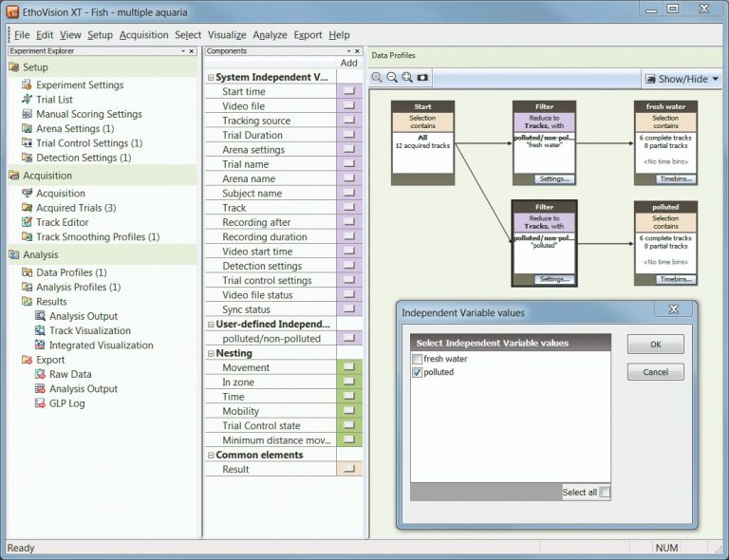Click the zoom to fit icon

pyautogui.click(x=407, y=78)
